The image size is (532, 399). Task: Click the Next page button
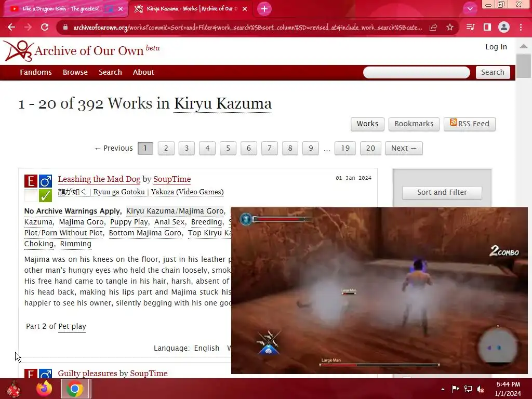point(404,148)
